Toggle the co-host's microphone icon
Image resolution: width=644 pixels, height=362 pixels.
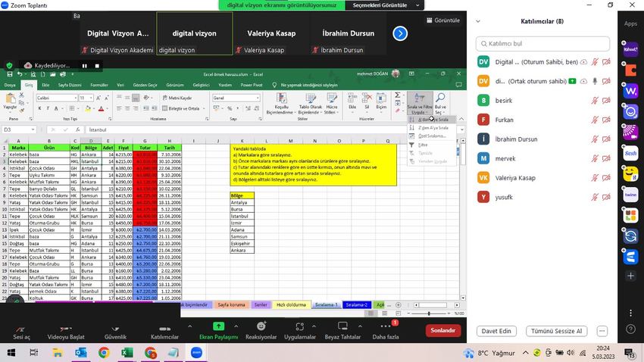click(594, 81)
